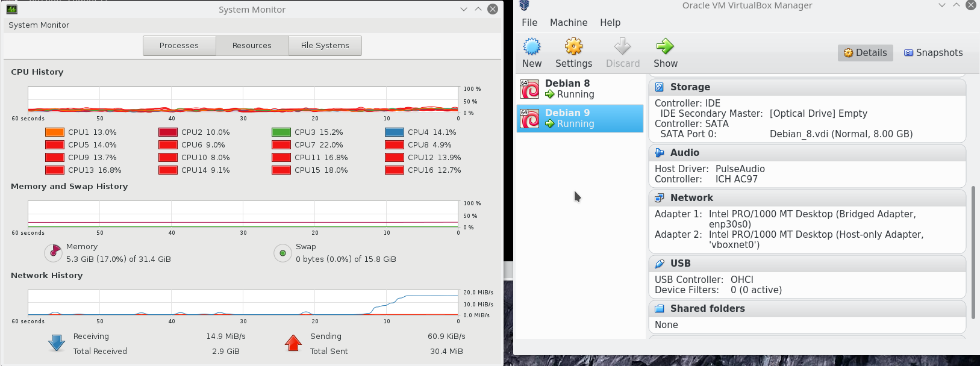Click the Adapter 1 network description
Image resolution: width=980 pixels, height=366 pixels.
(x=813, y=219)
